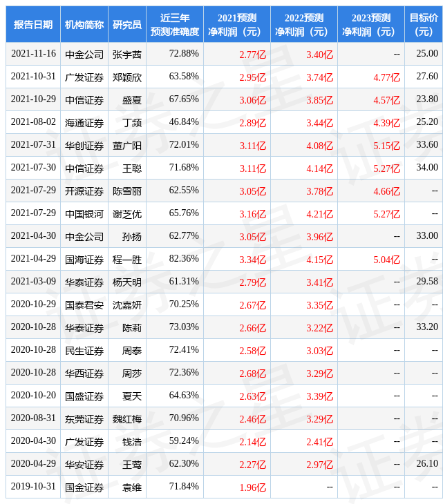Click target price 33.60

coord(427,145)
